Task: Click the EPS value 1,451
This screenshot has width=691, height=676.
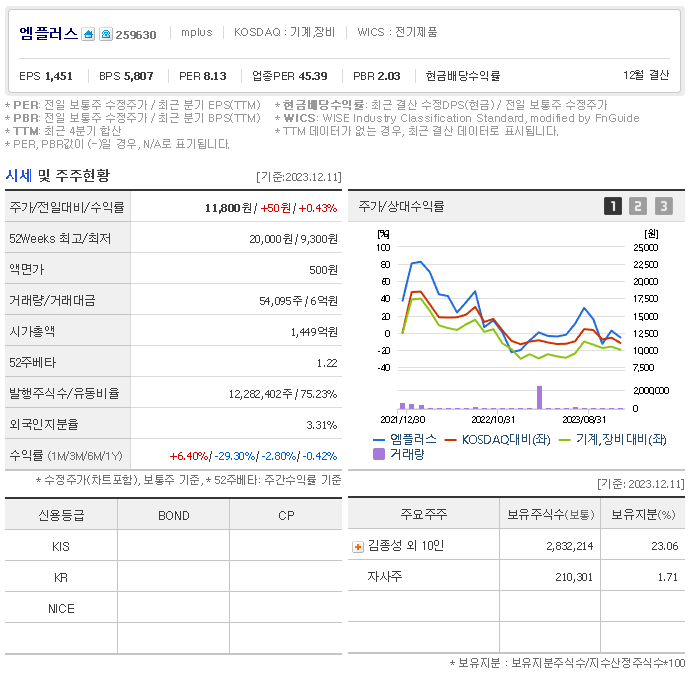Action: (x=59, y=76)
